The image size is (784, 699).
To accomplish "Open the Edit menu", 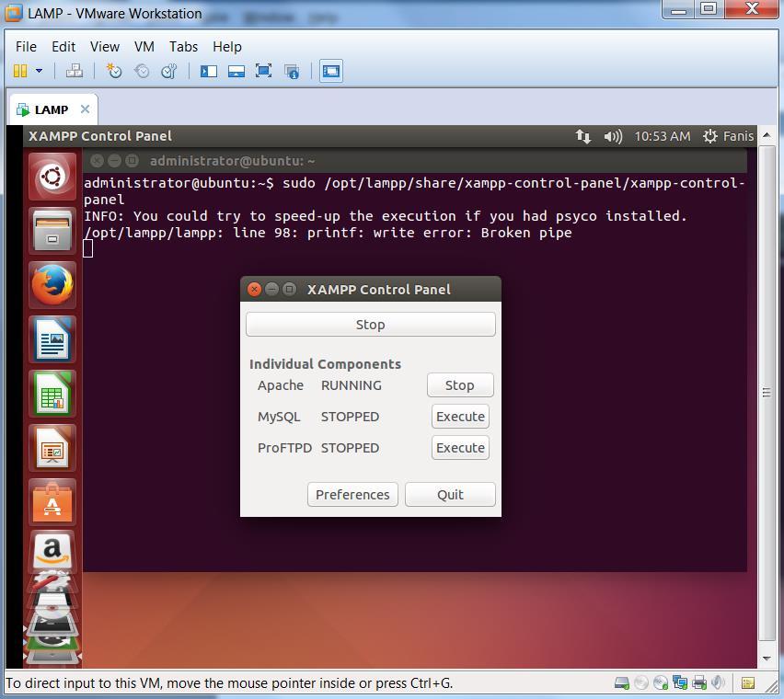I will point(63,47).
